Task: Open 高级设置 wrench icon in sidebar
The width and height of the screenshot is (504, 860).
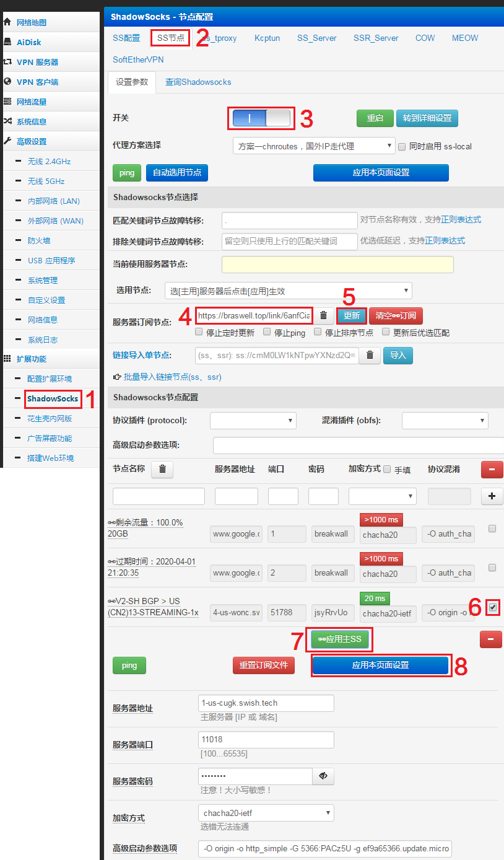Action: (x=7, y=141)
